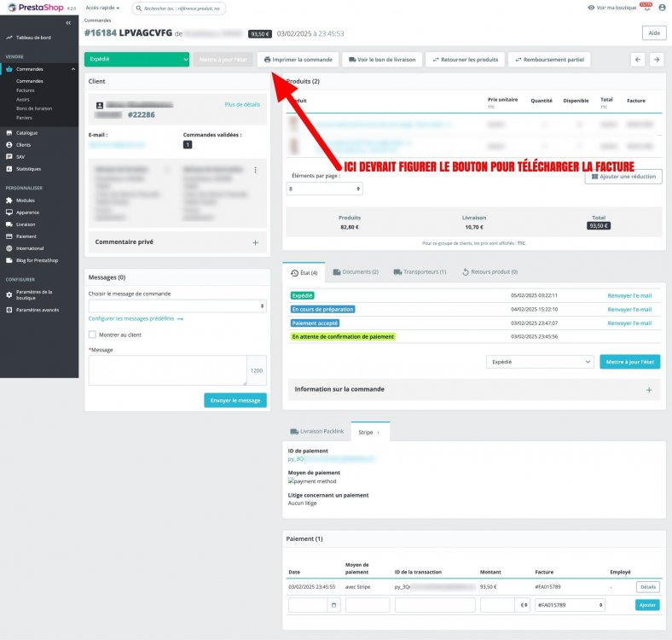Screen dimensions: 672x640
Task: Click Ajouter payment button
Action: pyautogui.click(x=647, y=605)
